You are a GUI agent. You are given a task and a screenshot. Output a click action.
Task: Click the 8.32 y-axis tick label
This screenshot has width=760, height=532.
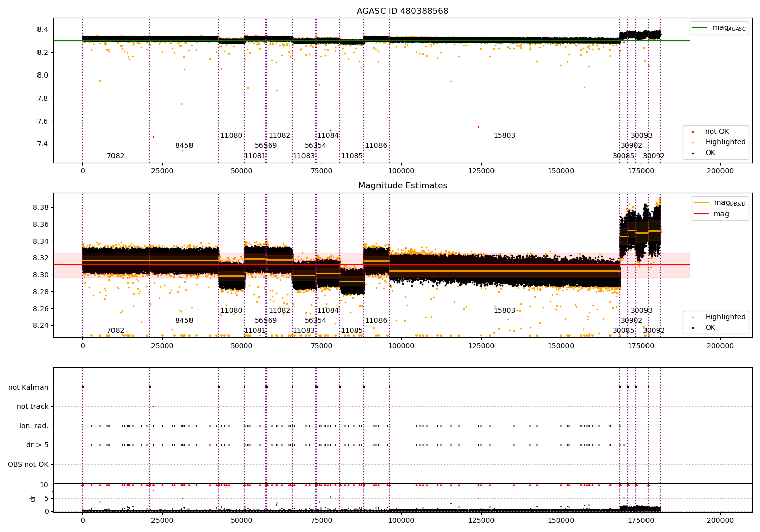(41, 258)
